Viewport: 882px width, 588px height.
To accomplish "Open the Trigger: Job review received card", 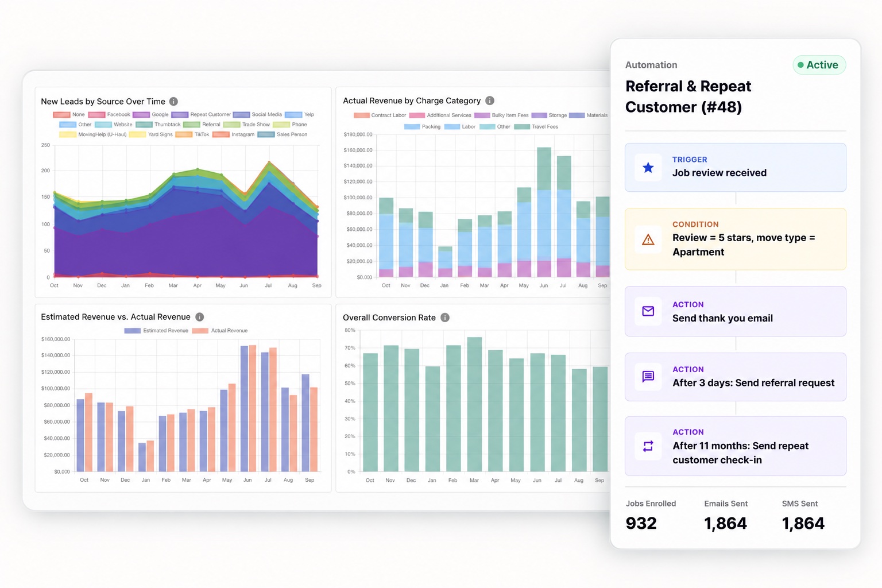I will click(x=736, y=168).
